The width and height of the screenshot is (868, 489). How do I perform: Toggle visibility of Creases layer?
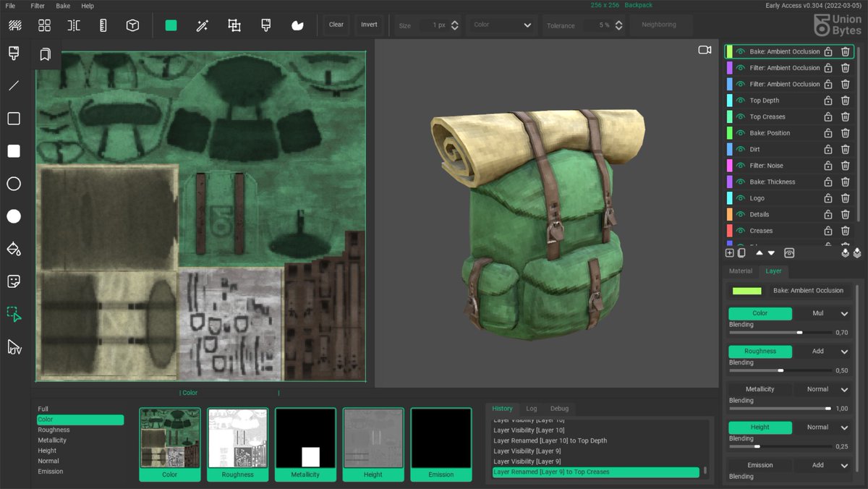coord(740,231)
